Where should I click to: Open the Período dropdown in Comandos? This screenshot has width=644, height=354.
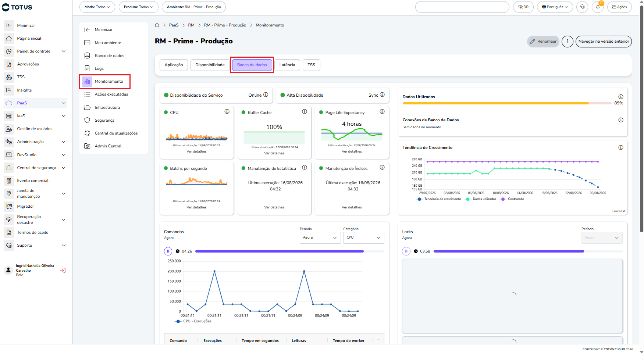[320, 237]
